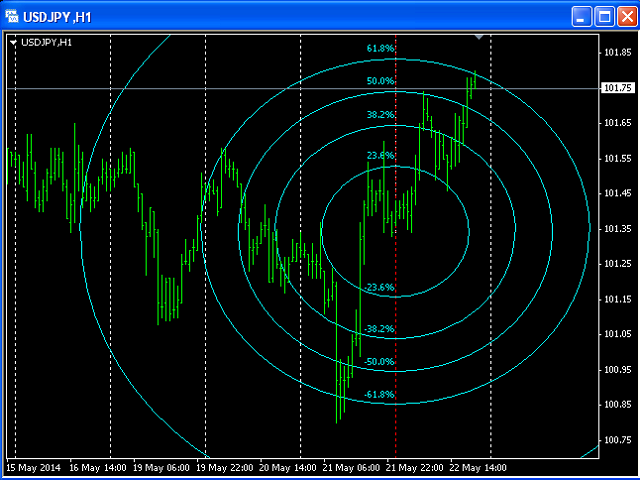Click the 101.05 price scale value
640x480 pixels.
(618, 334)
